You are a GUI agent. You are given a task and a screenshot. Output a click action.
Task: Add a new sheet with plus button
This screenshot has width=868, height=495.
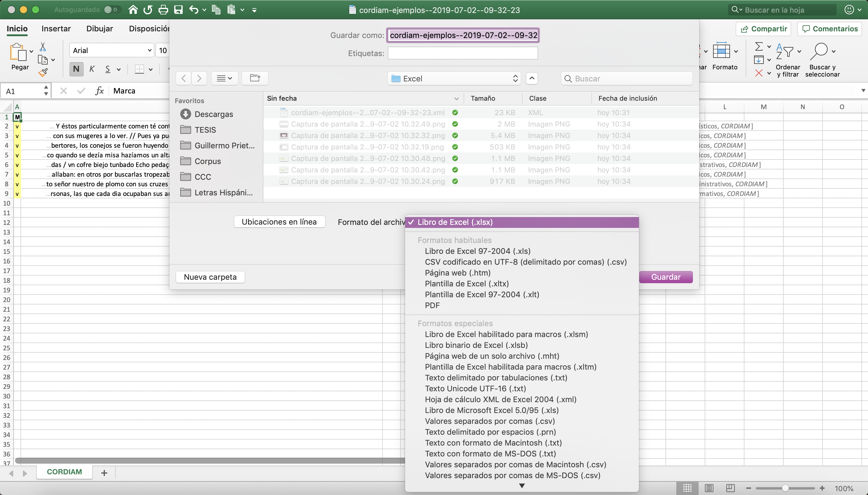pos(104,473)
